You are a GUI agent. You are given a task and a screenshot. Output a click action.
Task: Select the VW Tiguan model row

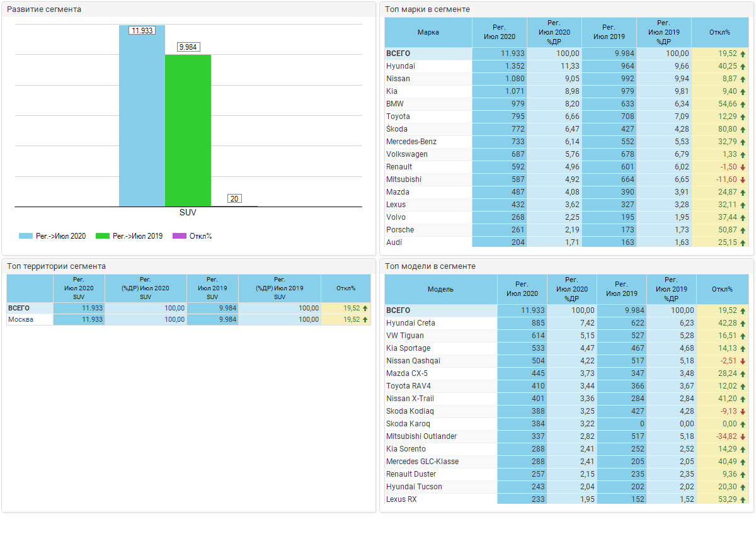tap(566, 336)
